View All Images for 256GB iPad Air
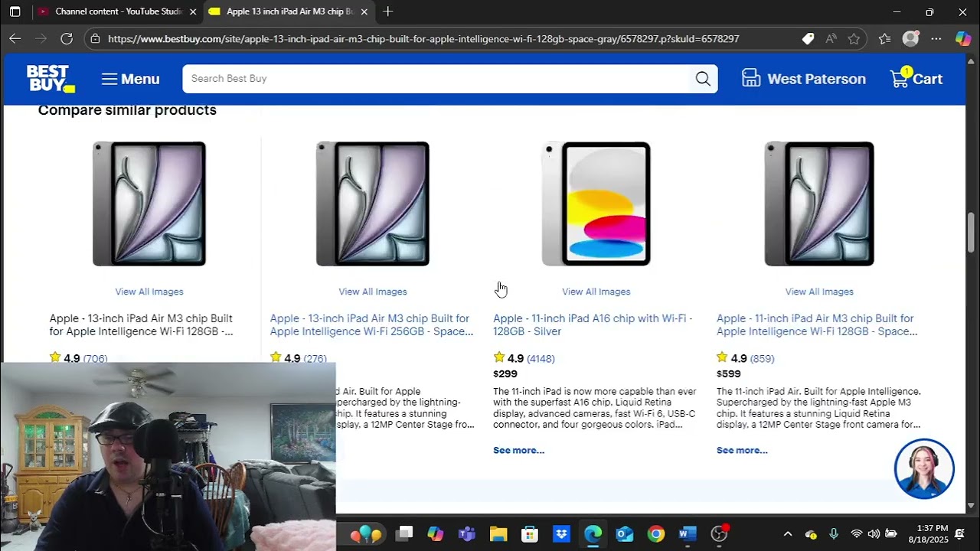 click(373, 292)
